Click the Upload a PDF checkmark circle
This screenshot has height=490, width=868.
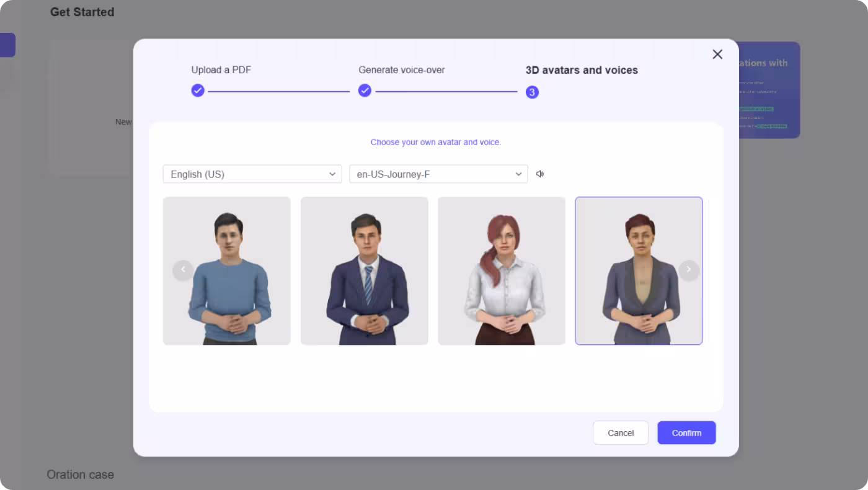coord(198,91)
